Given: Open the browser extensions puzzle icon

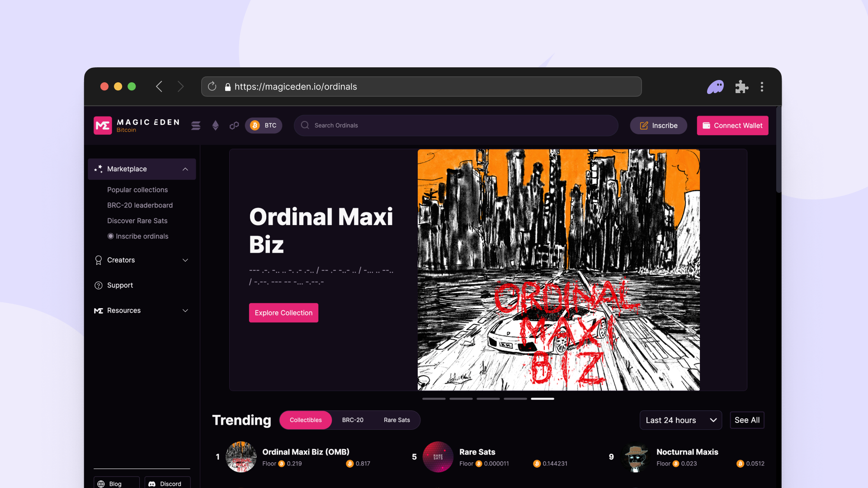Looking at the screenshot, I should [x=741, y=87].
